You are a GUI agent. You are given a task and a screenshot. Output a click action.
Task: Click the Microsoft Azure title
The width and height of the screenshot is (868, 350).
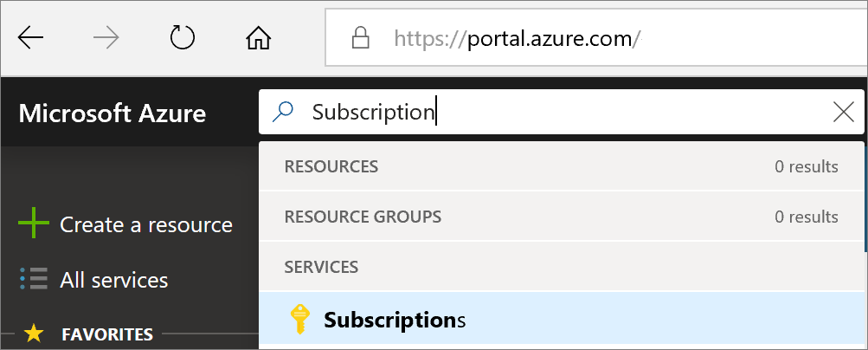coord(113,113)
